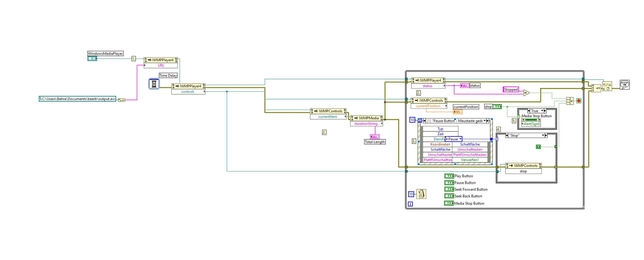Click the Seek Forward Button boolean terminal
Screen dimensions: 644x260
[449, 189]
